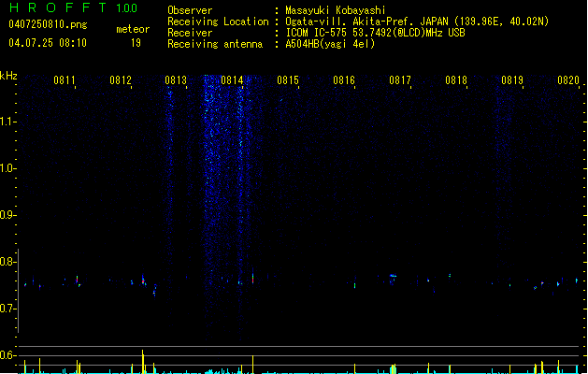
Task: Click the Receiving Location label
Action: (x=218, y=22)
